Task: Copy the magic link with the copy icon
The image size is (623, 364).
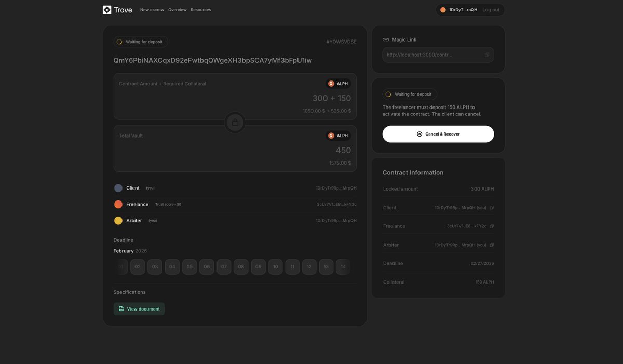Action: (487, 55)
